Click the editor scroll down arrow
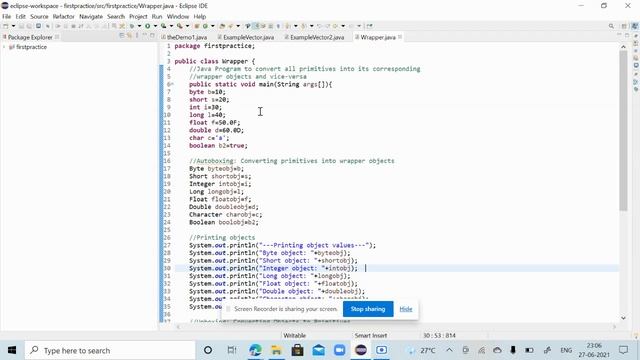640x360 pixels. (x=623, y=318)
